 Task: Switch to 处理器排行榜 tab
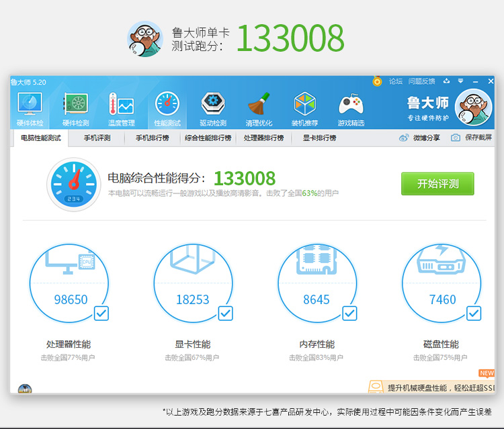(263, 138)
